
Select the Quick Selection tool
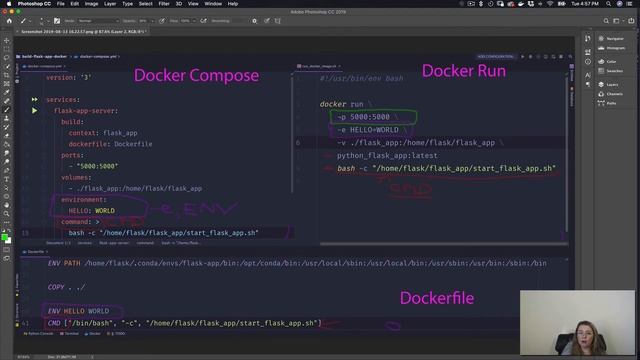[x=7, y=66]
